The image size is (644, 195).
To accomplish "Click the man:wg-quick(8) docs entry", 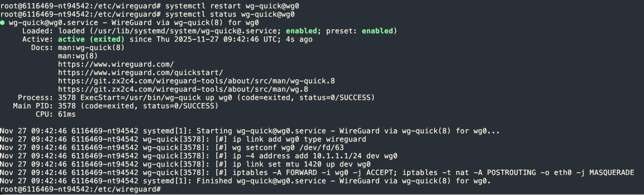I will click(91, 48).
